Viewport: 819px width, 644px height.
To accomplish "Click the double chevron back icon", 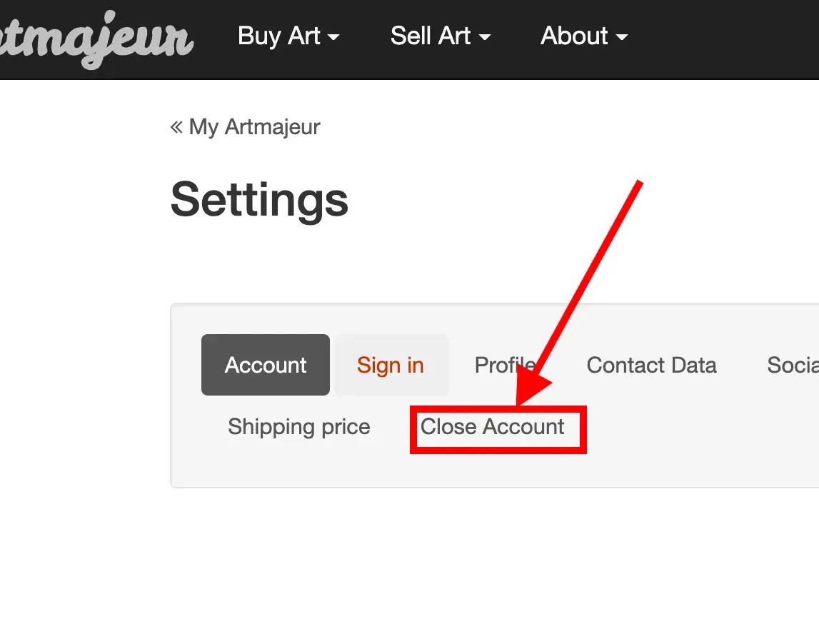I will tap(176, 128).
